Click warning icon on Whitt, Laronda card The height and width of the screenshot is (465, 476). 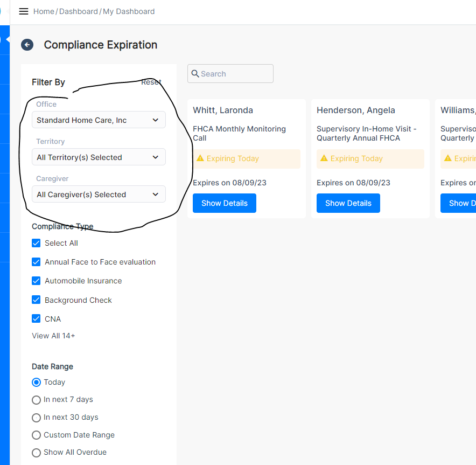pyautogui.click(x=200, y=158)
